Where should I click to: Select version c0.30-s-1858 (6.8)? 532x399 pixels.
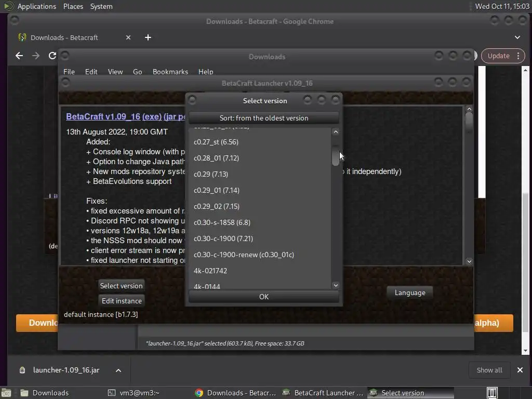(260, 222)
